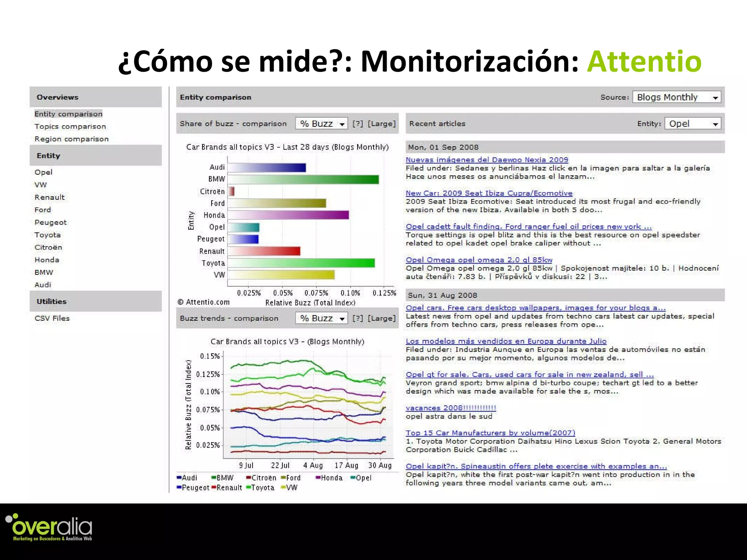Viewport: 747px width, 560px height.
Task: Click BMW legend swatch in trends chart
Action: (x=214, y=478)
